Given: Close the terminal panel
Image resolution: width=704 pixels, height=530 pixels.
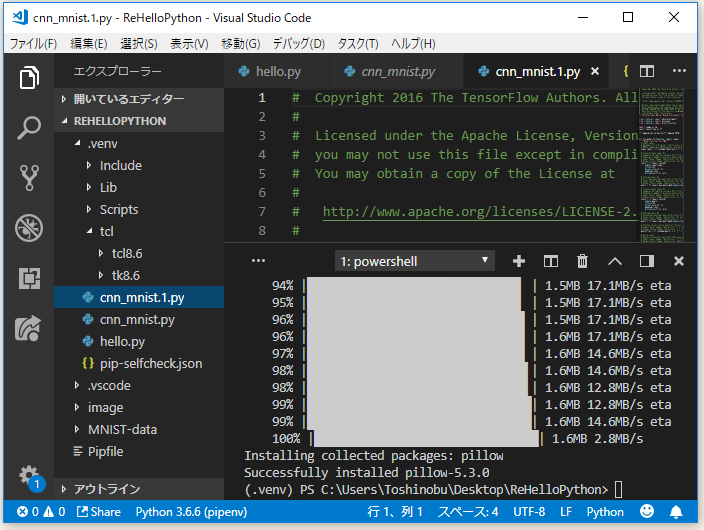Looking at the screenshot, I should point(679,261).
